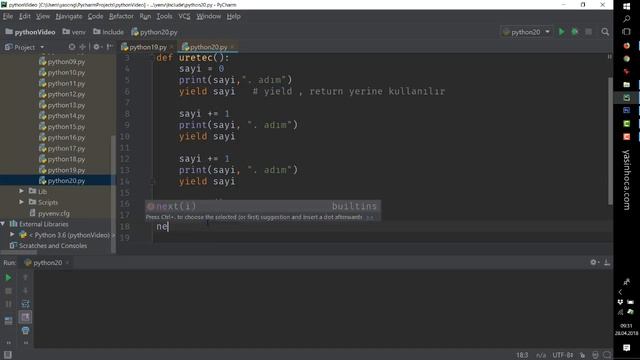The image size is (640, 360).
Task: Open Task View on taskbar
Action: coord(627,32)
